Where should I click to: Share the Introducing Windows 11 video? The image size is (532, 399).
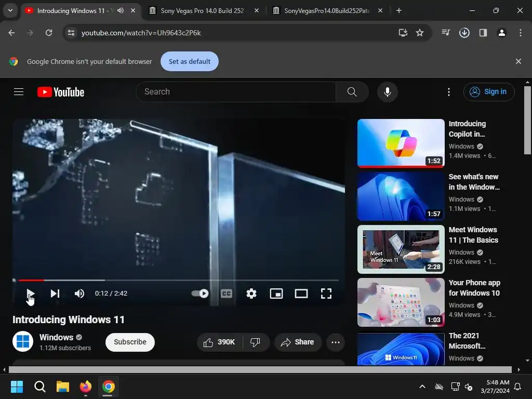tap(298, 342)
